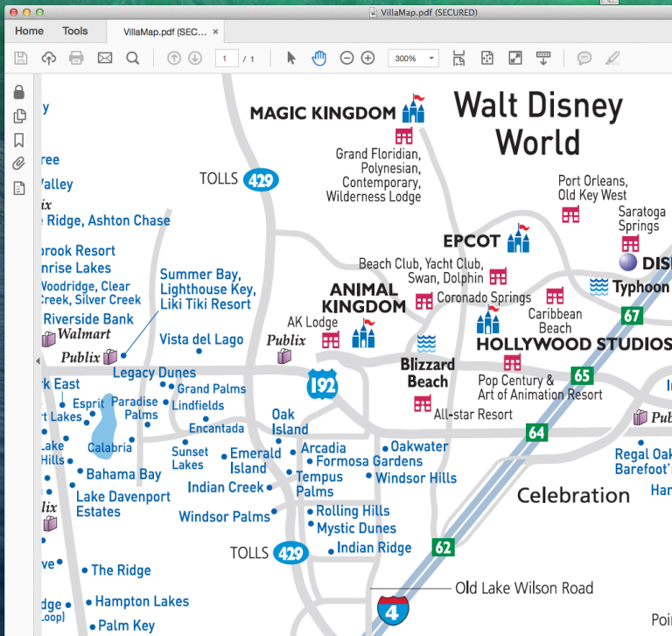Viewport: 672px width, 636px height.
Task: Open the Find text magnifier
Action: pos(133,59)
